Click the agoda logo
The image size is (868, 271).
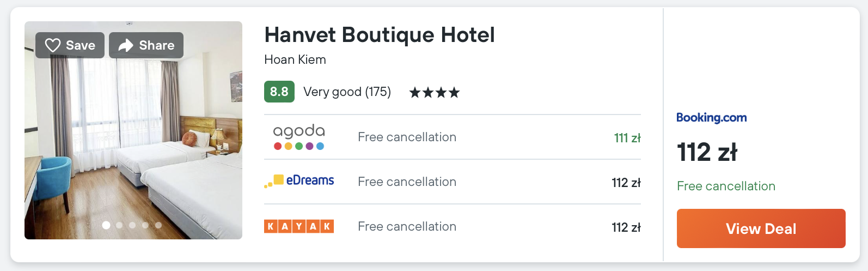click(299, 137)
